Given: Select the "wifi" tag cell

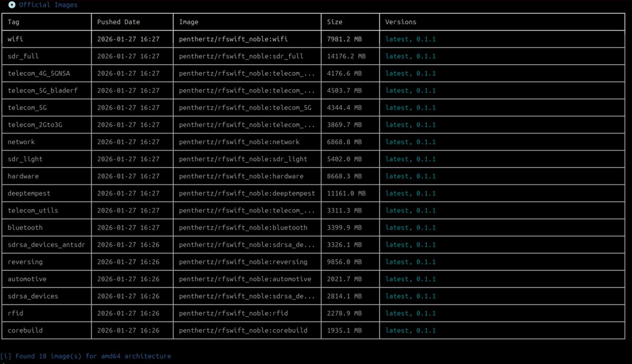Looking at the screenshot, I should [x=15, y=39].
